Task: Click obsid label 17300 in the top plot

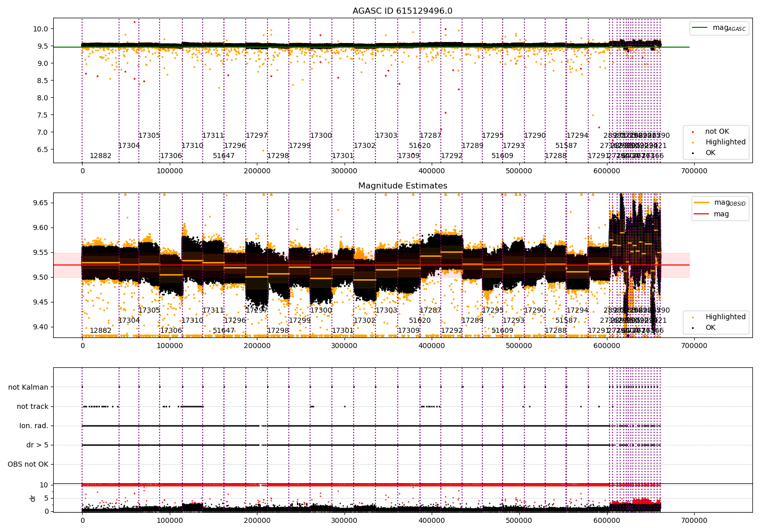Action: tap(321, 136)
